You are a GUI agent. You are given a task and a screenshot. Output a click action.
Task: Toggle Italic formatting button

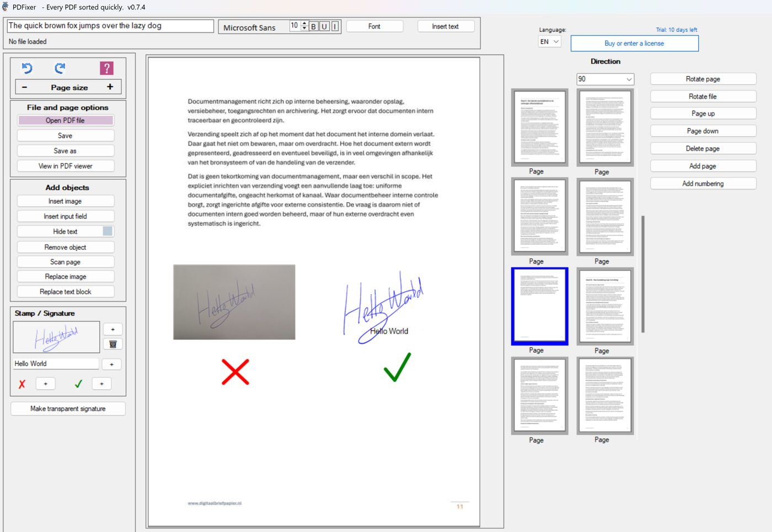coord(335,26)
